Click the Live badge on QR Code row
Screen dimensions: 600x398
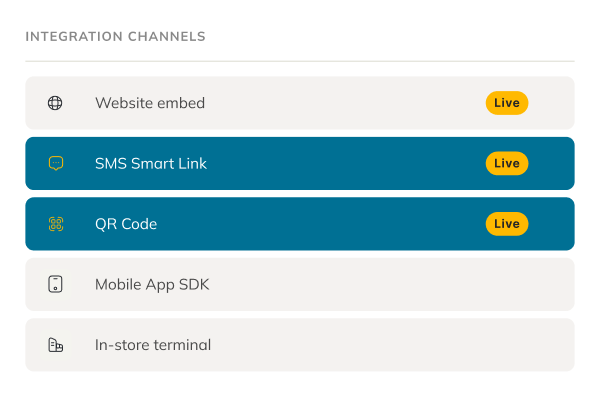pyautogui.click(x=507, y=224)
